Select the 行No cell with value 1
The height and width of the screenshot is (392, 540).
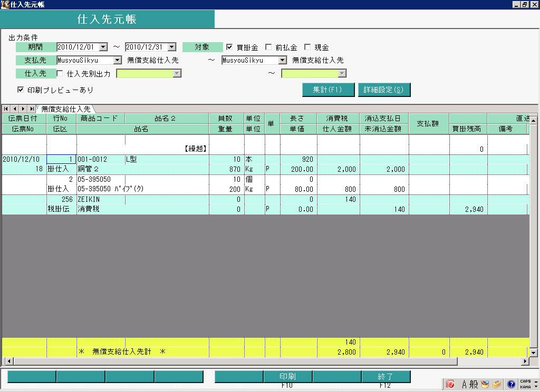point(61,159)
